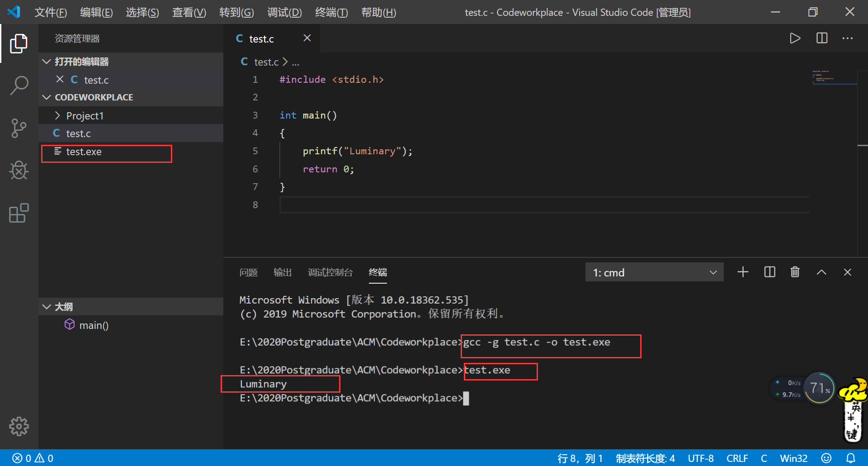The image size is (868, 466).
Task: Close the terminal panel
Action: coord(847,272)
